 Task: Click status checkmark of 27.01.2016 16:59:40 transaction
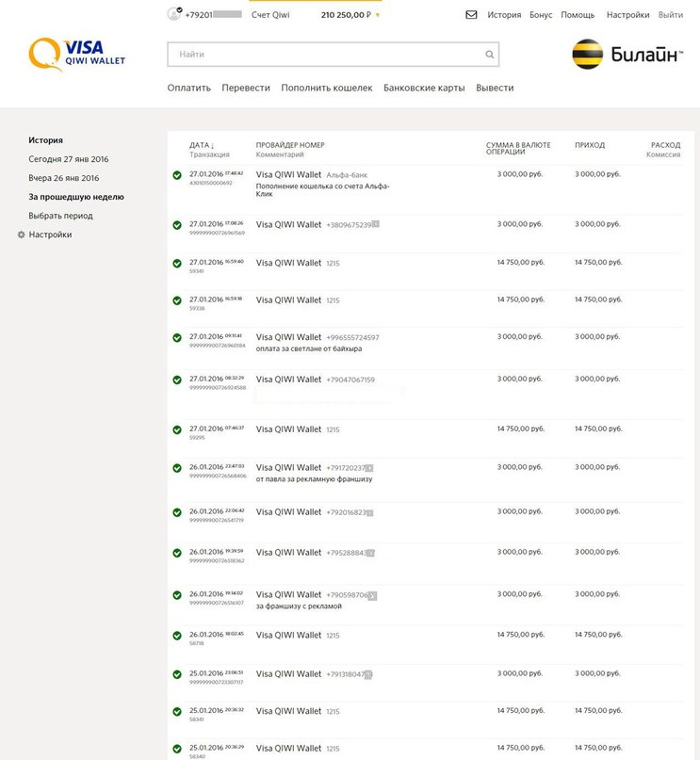click(177, 263)
